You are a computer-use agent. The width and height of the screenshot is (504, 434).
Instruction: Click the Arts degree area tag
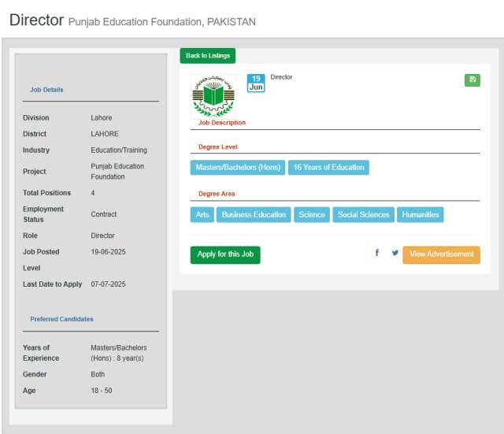coord(202,214)
